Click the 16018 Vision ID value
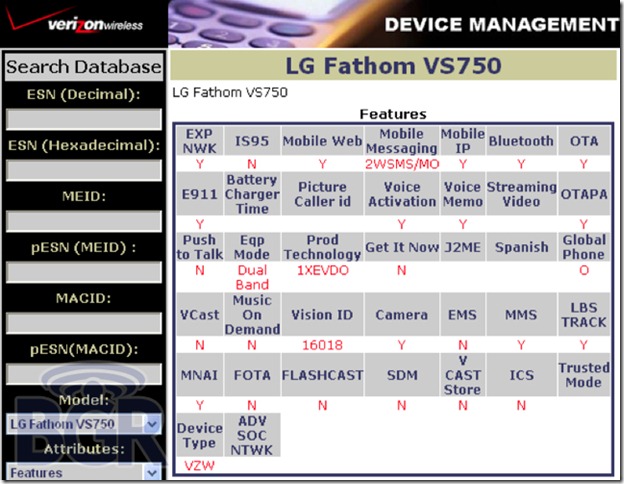The width and height of the screenshot is (624, 484). click(x=322, y=345)
